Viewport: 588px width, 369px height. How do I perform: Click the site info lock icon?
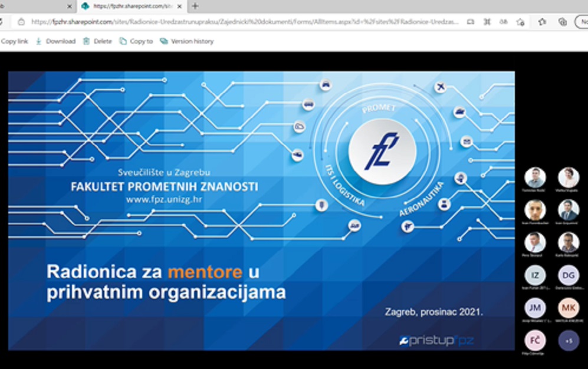click(x=21, y=22)
